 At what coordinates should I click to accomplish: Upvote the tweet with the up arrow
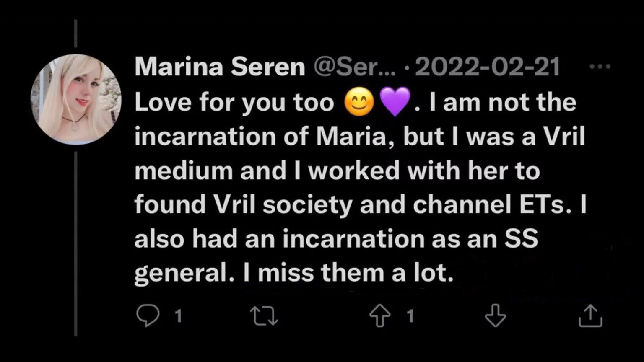tap(380, 315)
